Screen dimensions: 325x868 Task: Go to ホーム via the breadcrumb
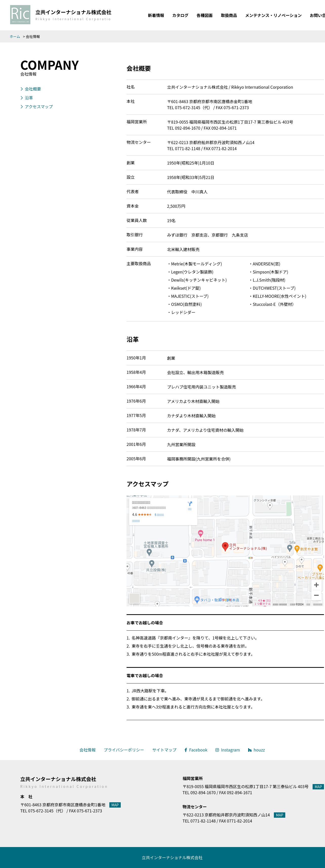15,36
